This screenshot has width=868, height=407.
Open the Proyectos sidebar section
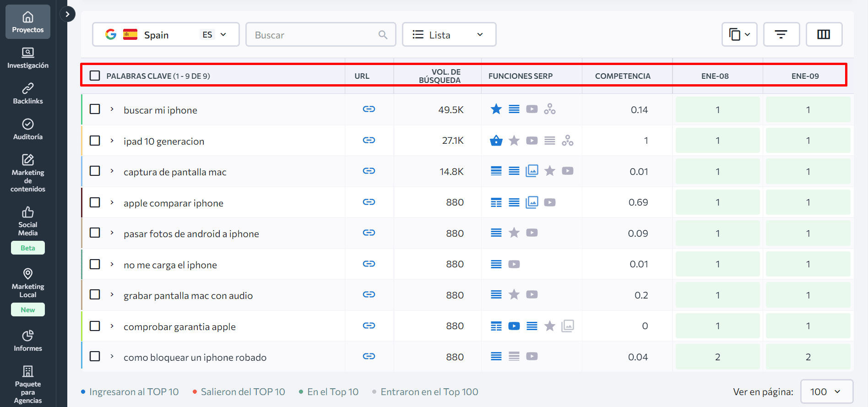(28, 22)
